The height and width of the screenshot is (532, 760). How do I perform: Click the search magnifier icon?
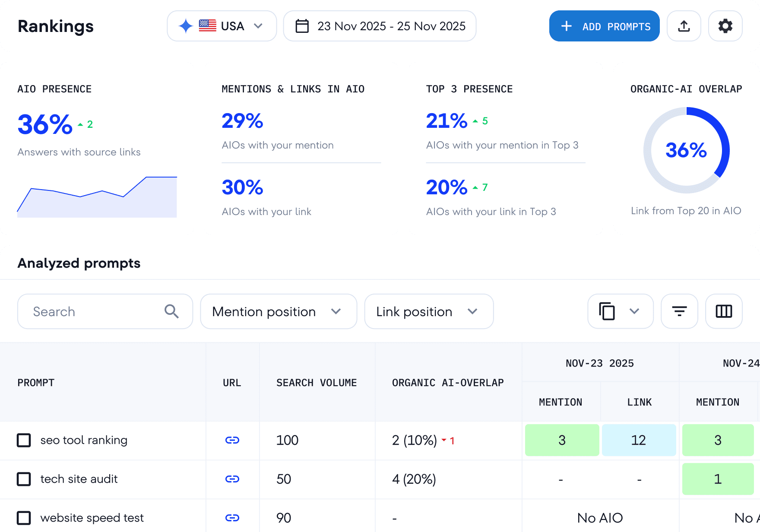click(x=171, y=311)
